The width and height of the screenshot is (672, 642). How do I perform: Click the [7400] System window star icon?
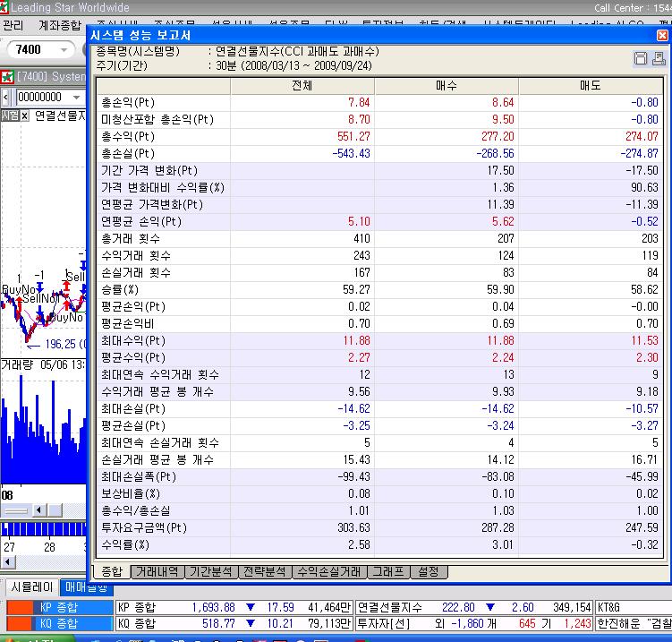7,76
